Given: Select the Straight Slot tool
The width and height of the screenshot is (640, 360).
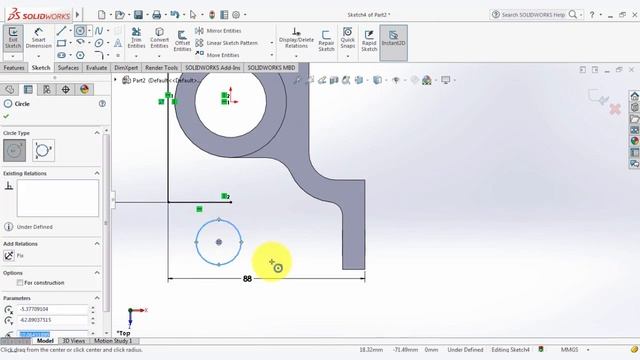Looking at the screenshot, I should coord(61,55).
